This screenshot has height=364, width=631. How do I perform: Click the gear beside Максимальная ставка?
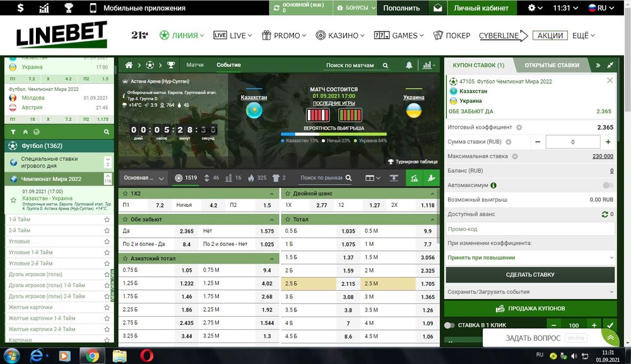coord(515,156)
